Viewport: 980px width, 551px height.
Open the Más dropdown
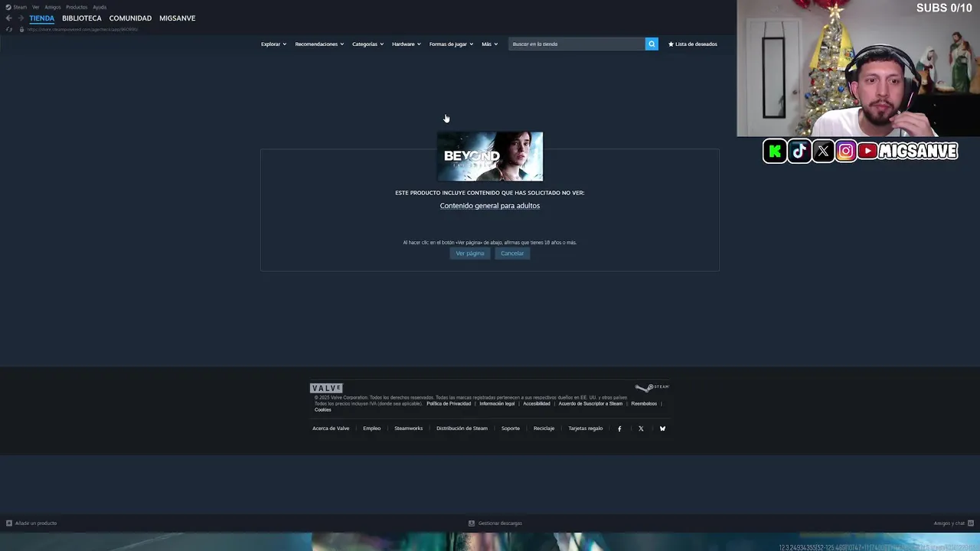point(489,44)
